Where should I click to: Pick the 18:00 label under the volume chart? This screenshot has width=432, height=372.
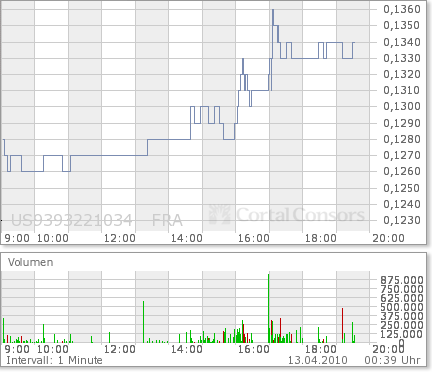coord(321,349)
